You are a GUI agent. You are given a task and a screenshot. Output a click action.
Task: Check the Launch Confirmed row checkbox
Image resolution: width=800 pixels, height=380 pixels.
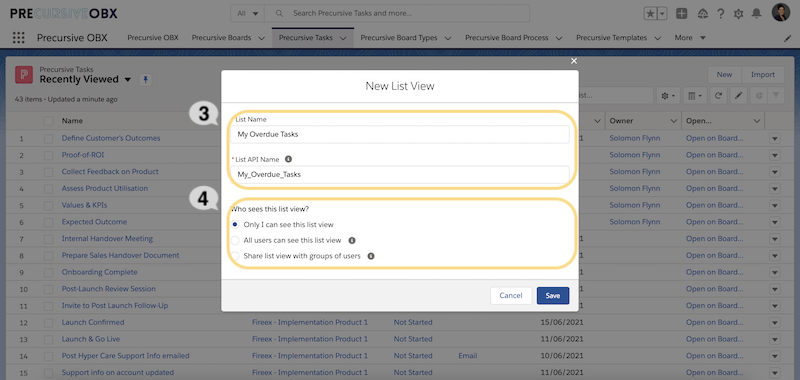(x=48, y=322)
